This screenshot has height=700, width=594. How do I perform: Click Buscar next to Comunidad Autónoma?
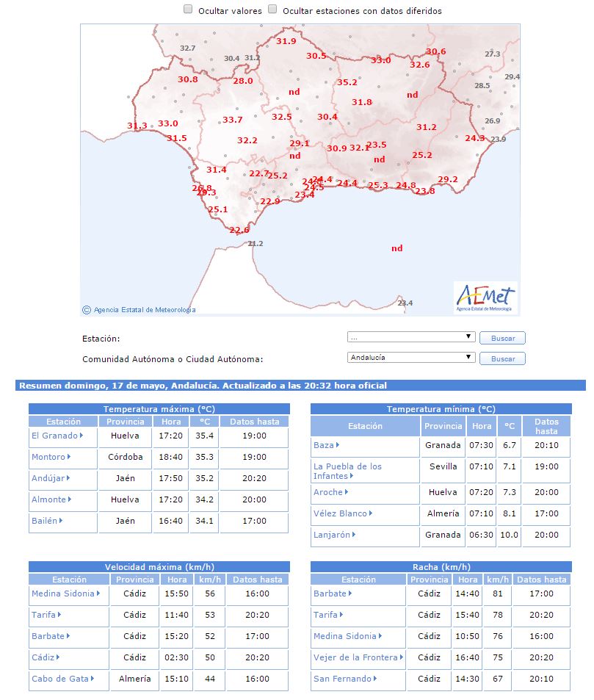tap(502, 358)
